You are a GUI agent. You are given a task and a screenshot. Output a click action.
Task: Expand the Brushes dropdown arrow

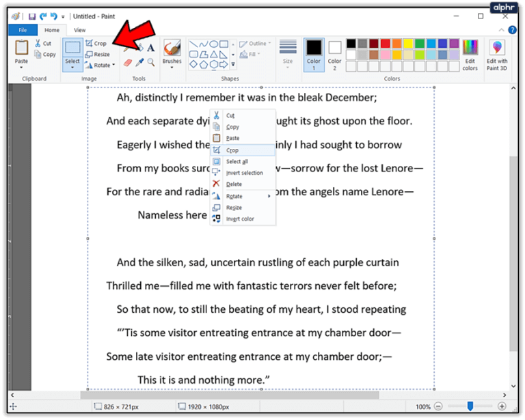pyautogui.click(x=172, y=68)
